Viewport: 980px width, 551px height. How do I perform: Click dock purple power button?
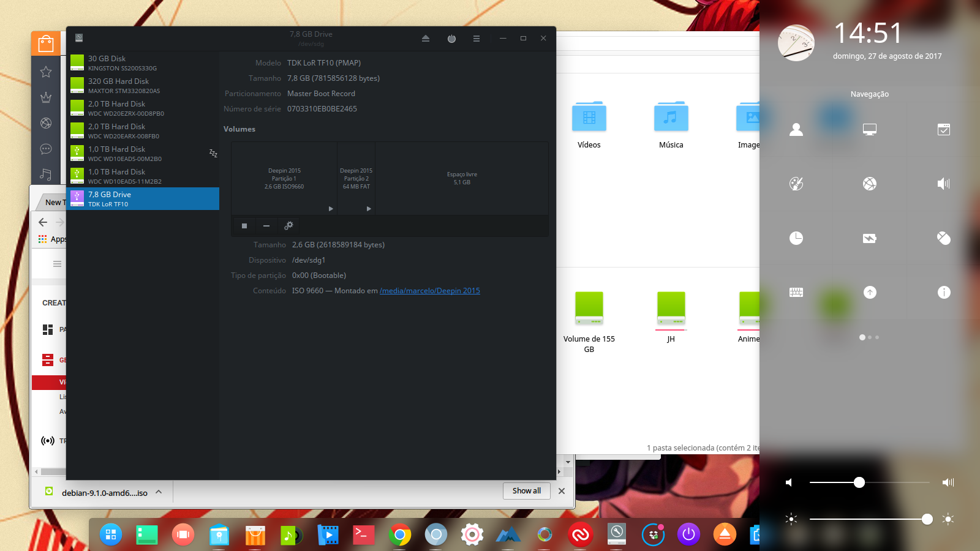[x=688, y=534]
